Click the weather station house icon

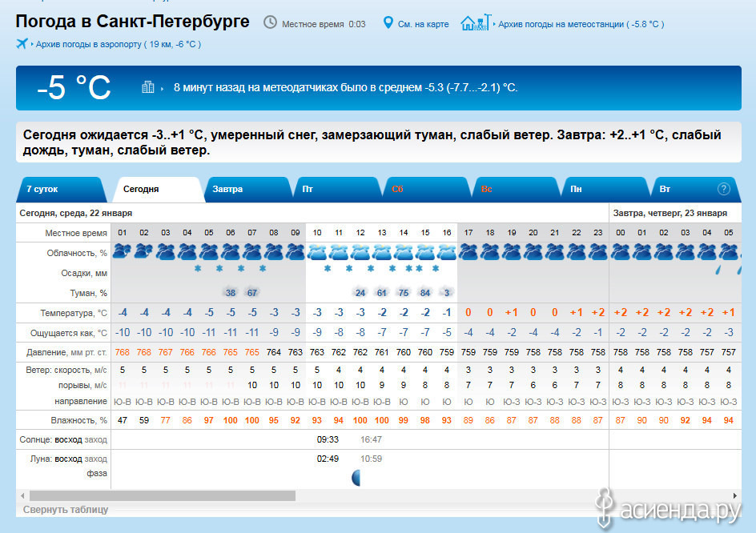476,22
